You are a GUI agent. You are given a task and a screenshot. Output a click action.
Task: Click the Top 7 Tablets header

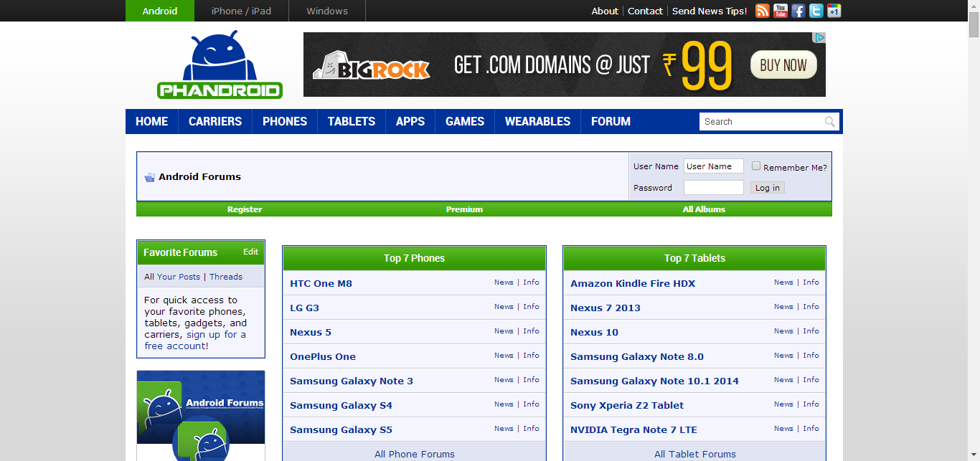pos(694,258)
